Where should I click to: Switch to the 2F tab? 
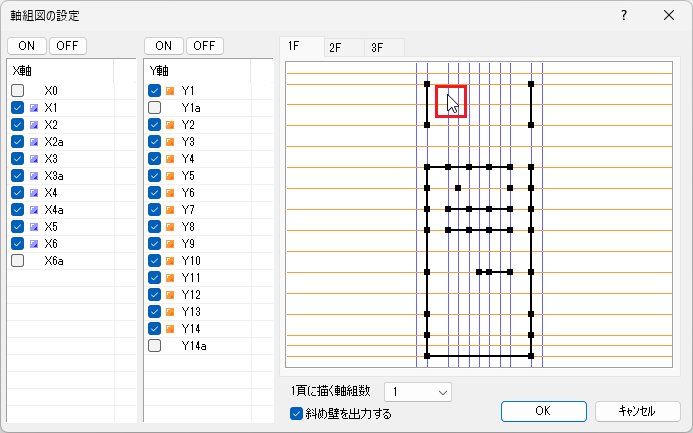(x=335, y=47)
